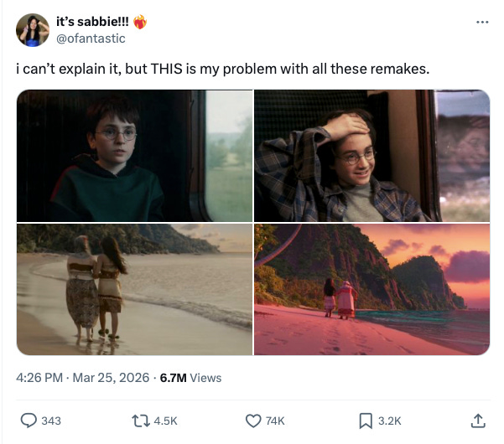
Task: Bookmark the tweet with bookmark icon
Action: 366,421
